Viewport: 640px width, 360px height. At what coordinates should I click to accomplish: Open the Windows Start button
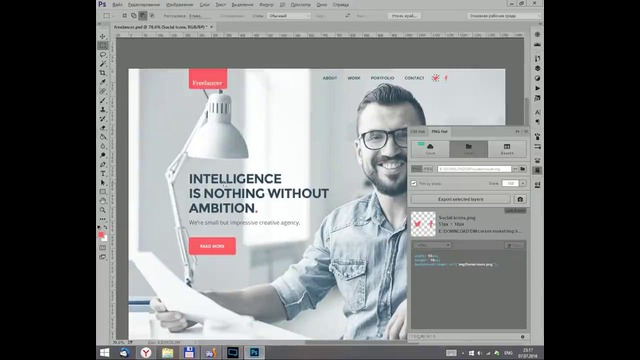point(104,353)
